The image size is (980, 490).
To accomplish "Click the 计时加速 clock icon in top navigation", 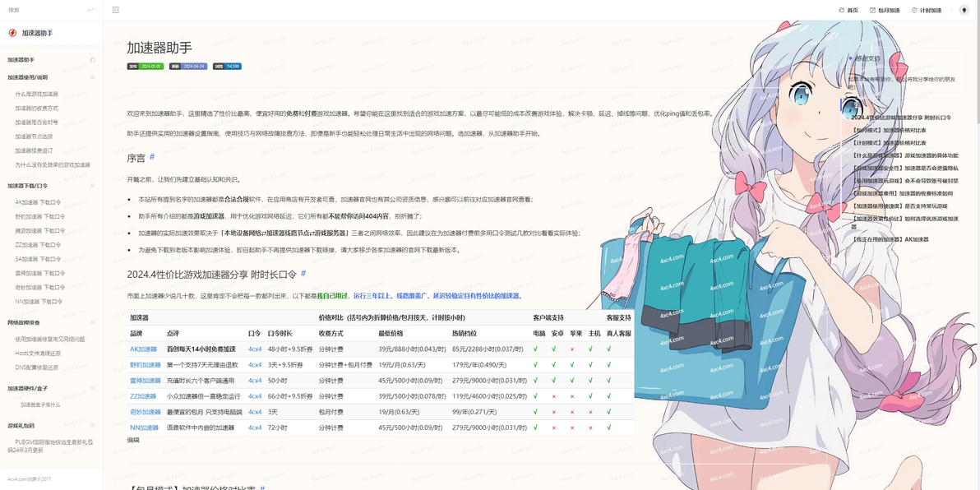I will [914, 10].
